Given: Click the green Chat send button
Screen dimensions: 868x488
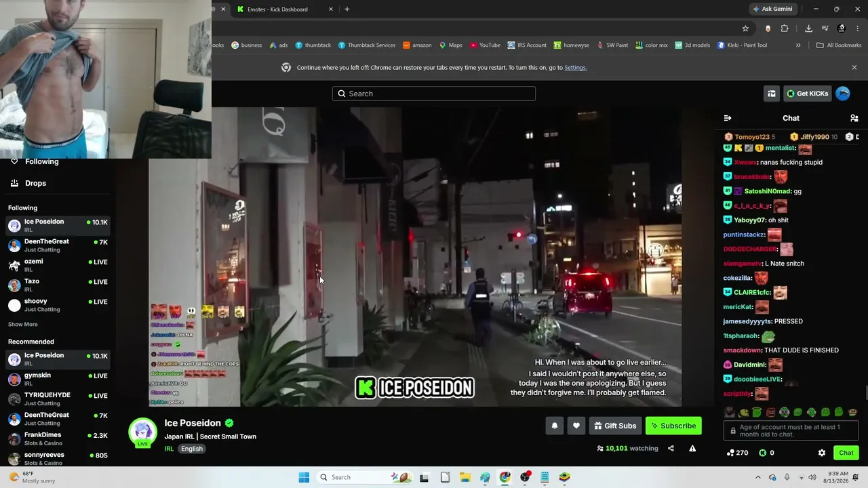Looking at the screenshot, I should 846,453.
